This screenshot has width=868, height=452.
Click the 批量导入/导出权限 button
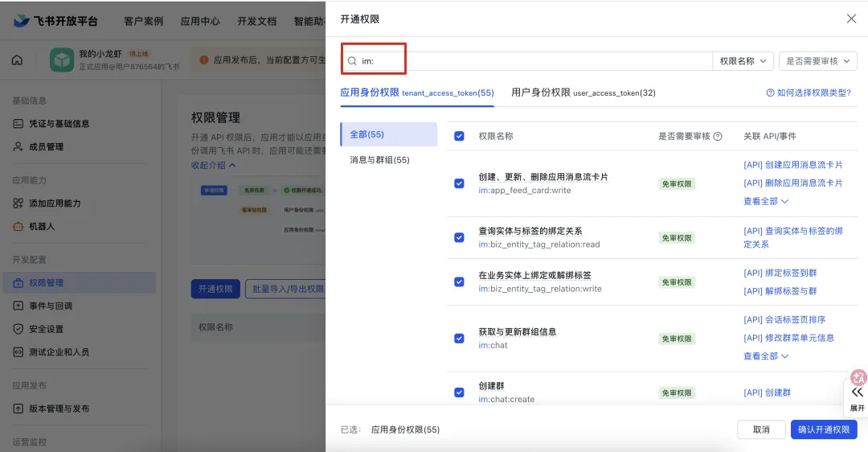[285, 289]
